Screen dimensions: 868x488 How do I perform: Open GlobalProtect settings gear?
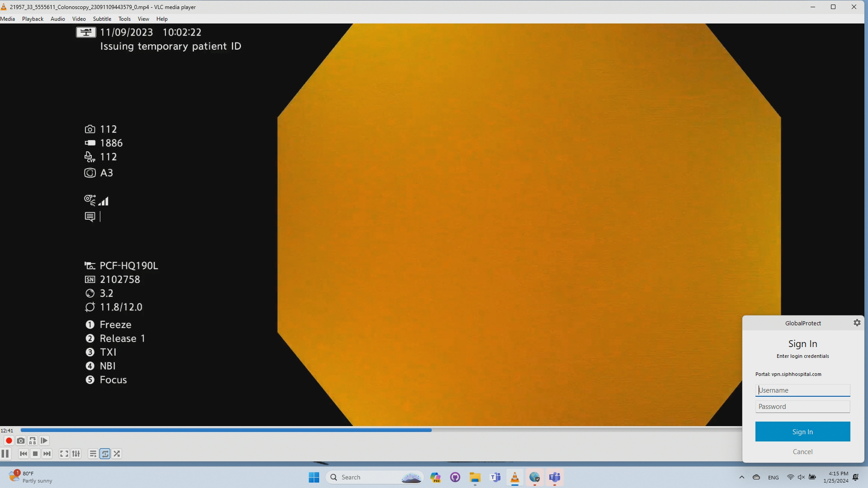[857, 323]
